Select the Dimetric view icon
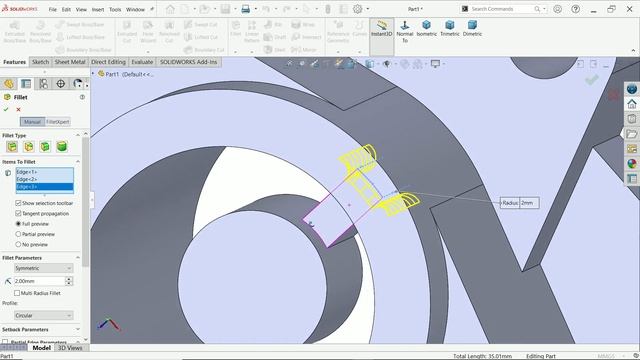Viewport: 640px width, 360px height. [x=472, y=29]
